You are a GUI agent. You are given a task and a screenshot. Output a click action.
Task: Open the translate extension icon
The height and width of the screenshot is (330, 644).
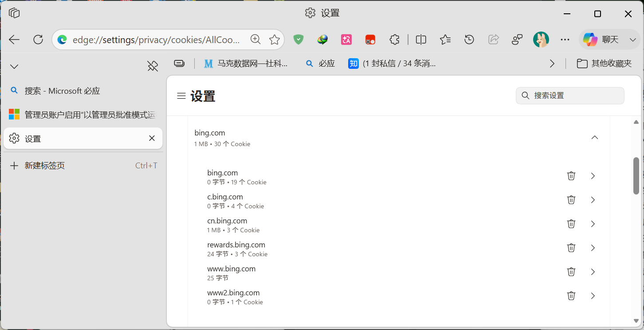(346, 40)
